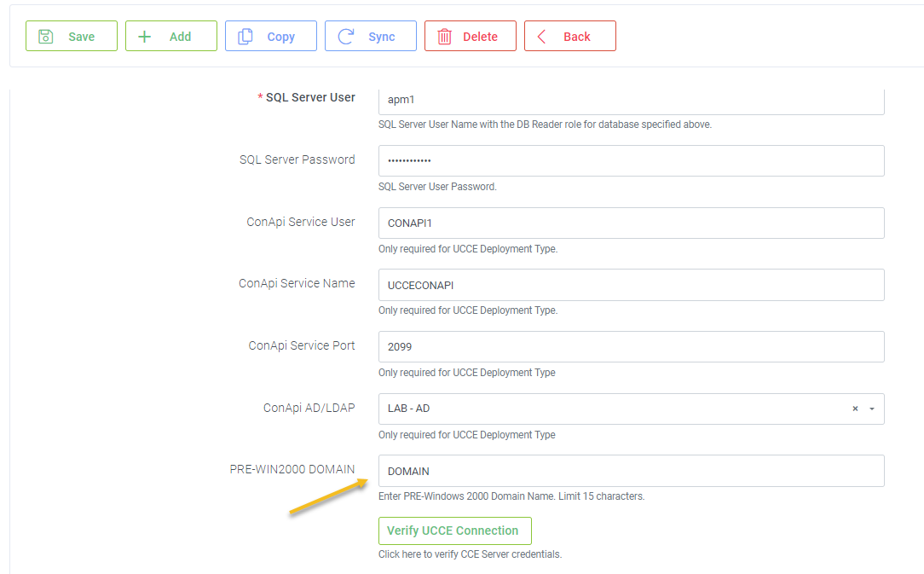
Task: Click the trash can Delete icon
Action: point(444,37)
